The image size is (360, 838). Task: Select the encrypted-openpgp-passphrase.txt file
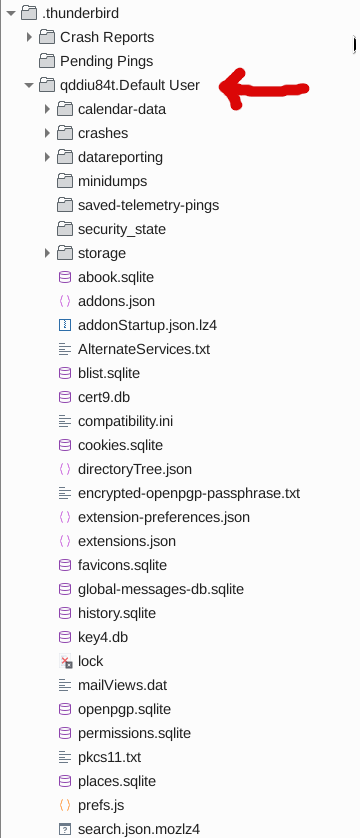click(189, 493)
